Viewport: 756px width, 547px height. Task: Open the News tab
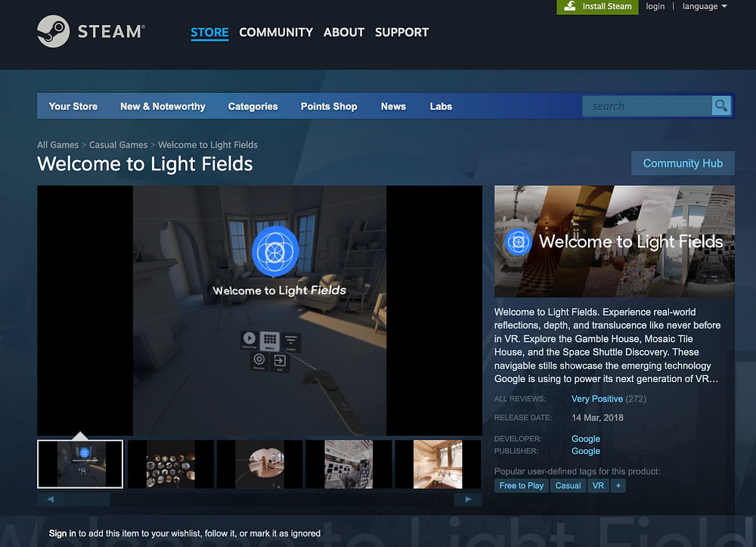pos(393,106)
